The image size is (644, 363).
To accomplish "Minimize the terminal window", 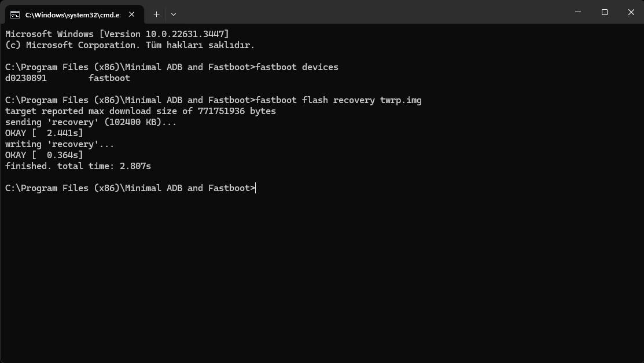I will (578, 12).
